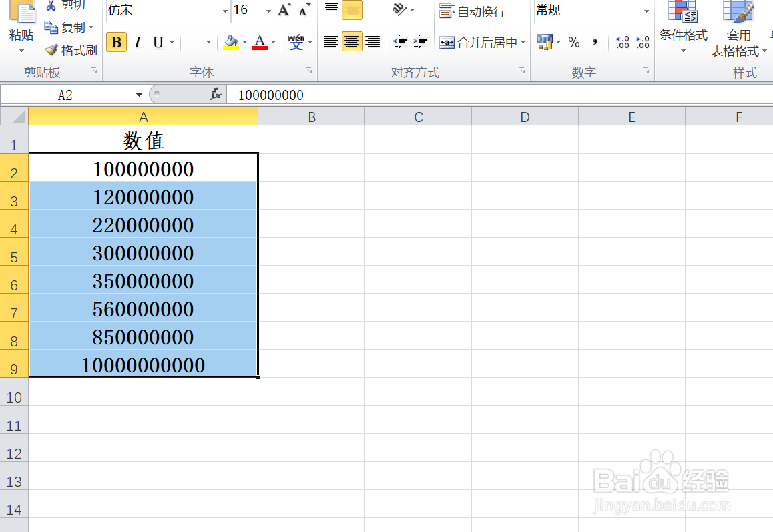
Task: Click the formula bar showing 100000000
Action: [500, 95]
